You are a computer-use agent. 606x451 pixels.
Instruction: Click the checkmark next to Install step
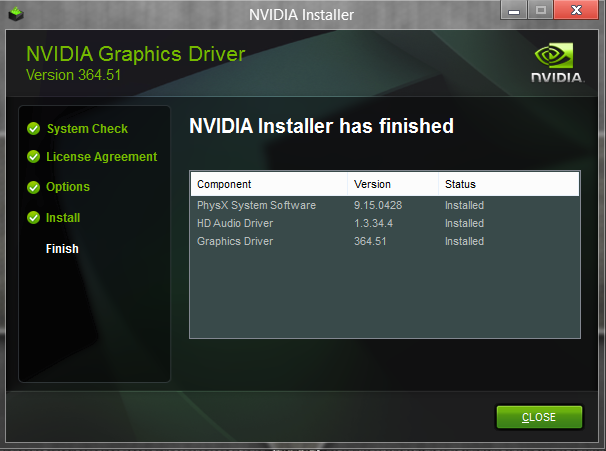(x=34, y=218)
